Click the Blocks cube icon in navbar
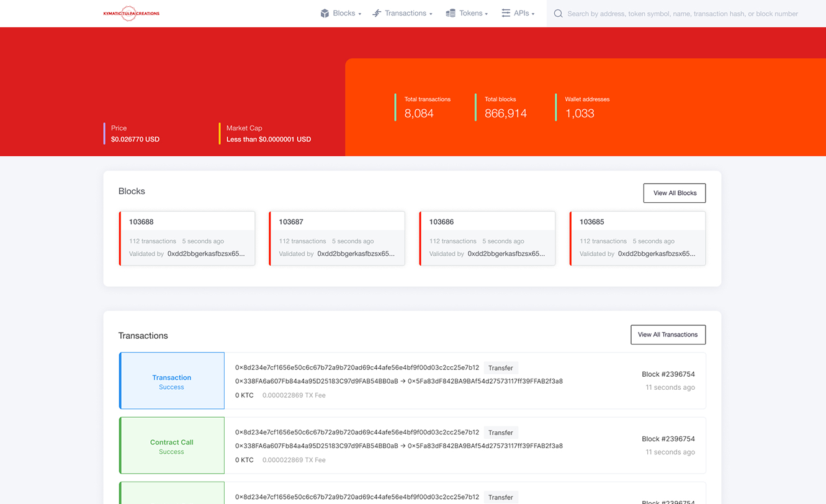Screen dimensions: 826x504 pos(325,13)
